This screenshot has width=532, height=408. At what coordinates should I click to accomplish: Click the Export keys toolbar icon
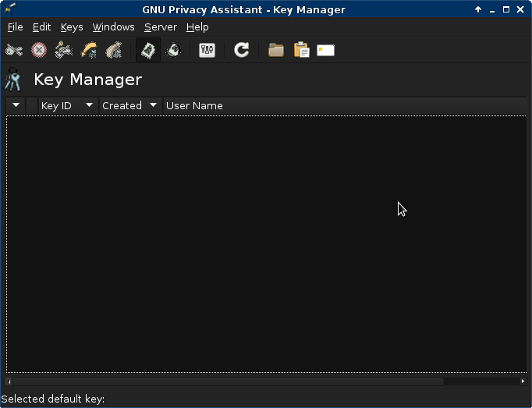pos(114,51)
